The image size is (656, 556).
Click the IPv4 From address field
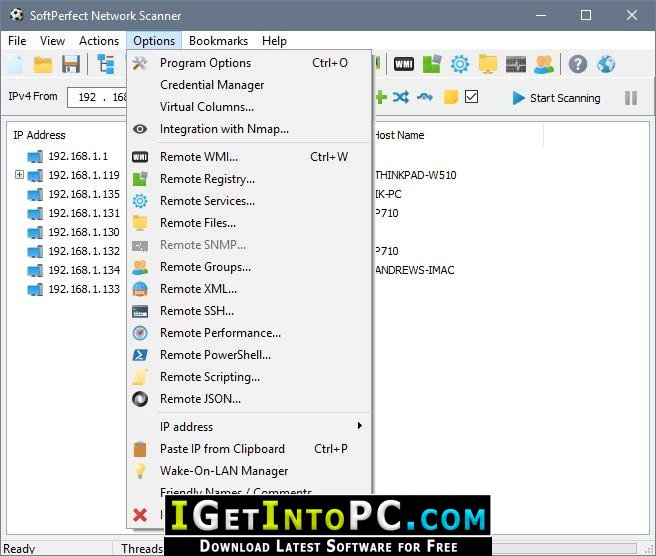97,97
